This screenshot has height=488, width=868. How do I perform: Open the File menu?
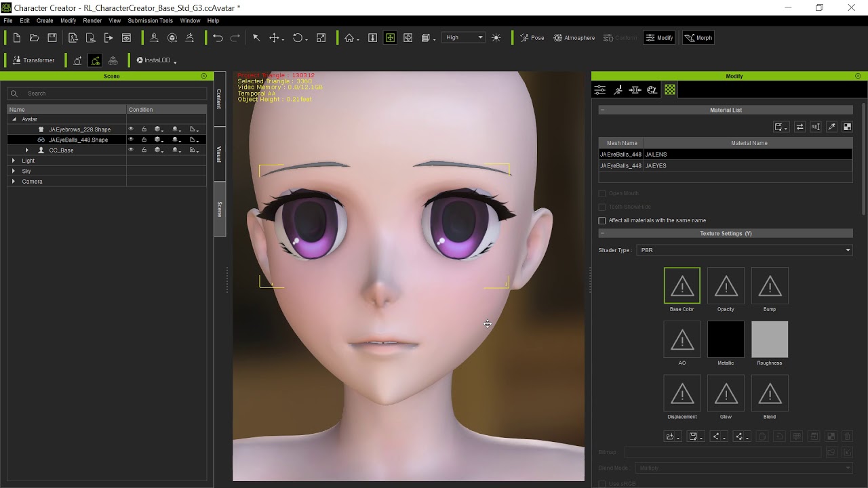8,21
